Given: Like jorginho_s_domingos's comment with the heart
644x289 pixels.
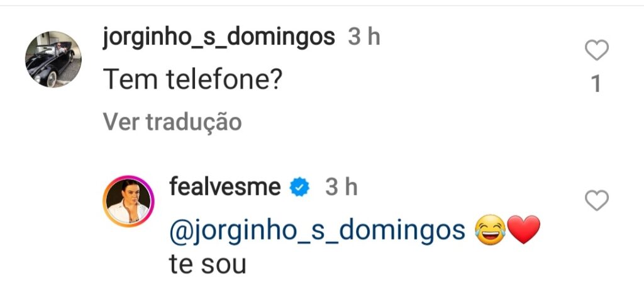Looking at the screenshot, I should pos(596,50).
